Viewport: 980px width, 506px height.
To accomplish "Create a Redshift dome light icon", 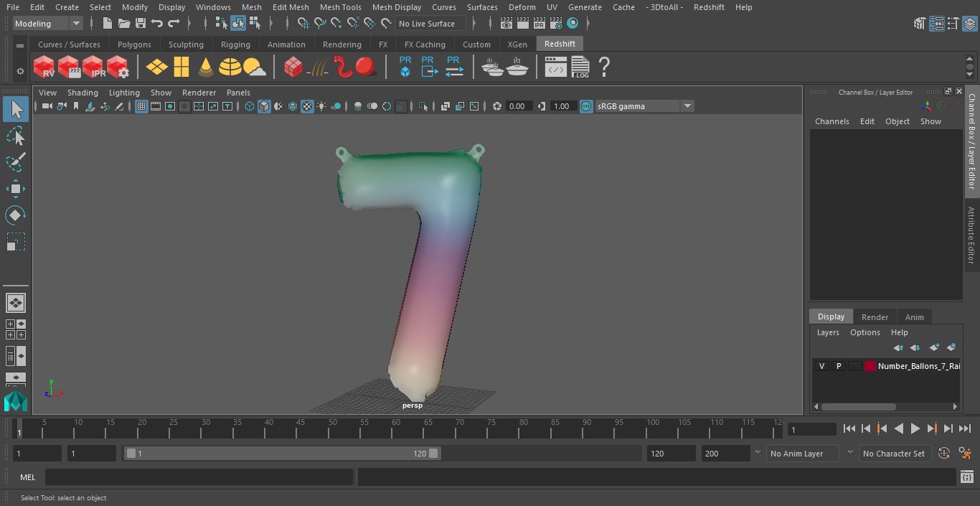I will (x=230, y=67).
